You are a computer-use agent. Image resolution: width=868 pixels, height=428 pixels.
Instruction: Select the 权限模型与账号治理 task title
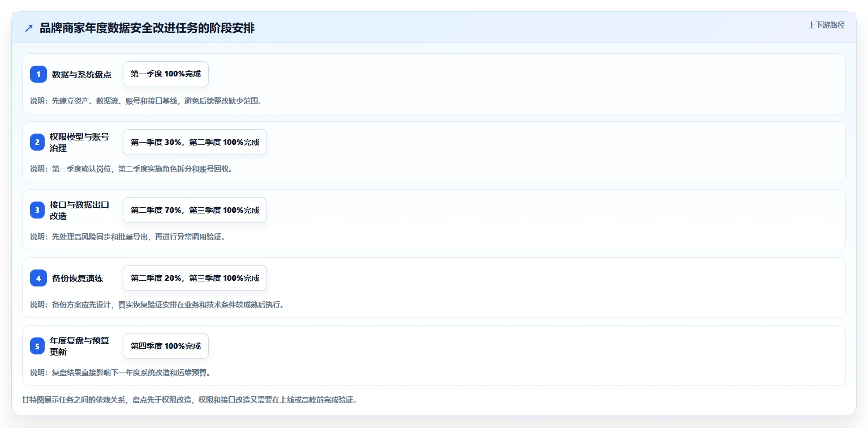tap(79, 142)
